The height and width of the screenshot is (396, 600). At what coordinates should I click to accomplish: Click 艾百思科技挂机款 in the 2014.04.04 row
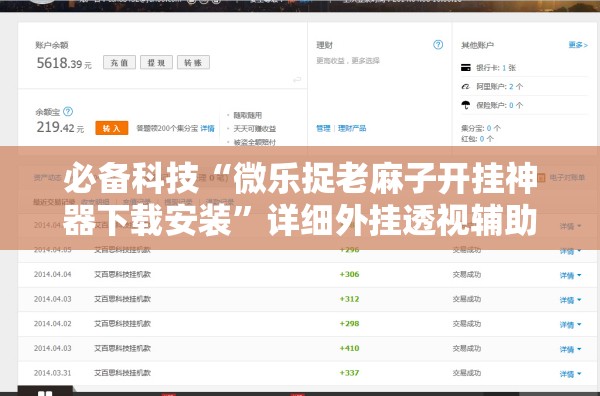point(122,274)
